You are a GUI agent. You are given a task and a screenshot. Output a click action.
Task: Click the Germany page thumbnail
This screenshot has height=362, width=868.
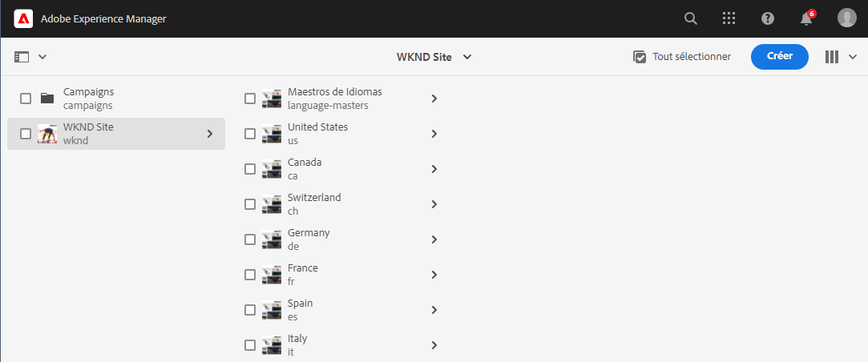click(272, 239)
